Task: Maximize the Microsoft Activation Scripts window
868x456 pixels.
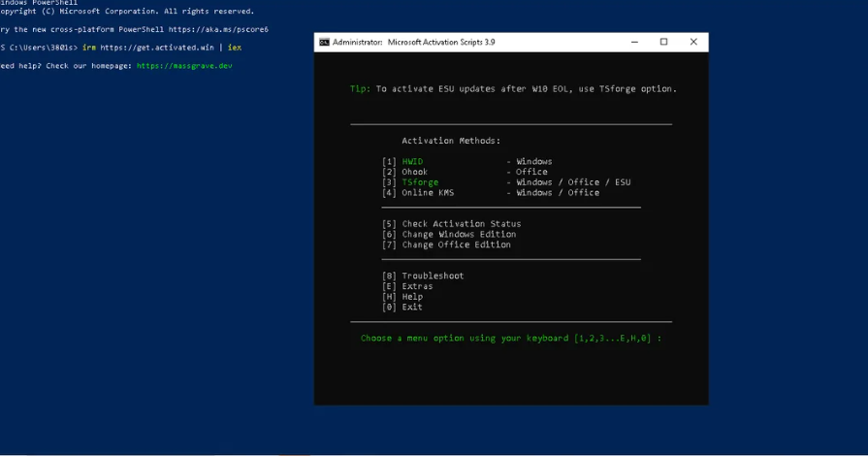Action: point(663,42)
